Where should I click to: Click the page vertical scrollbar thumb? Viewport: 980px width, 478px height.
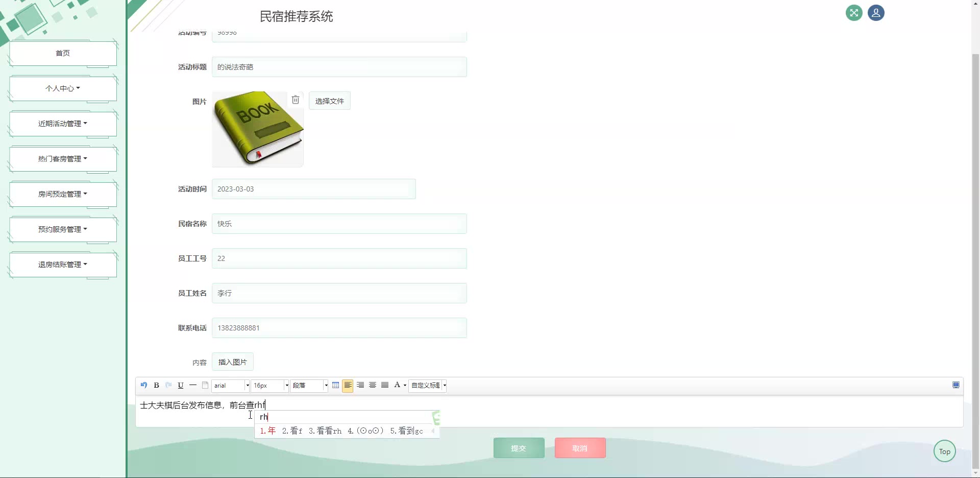click(x=975, y=260)
